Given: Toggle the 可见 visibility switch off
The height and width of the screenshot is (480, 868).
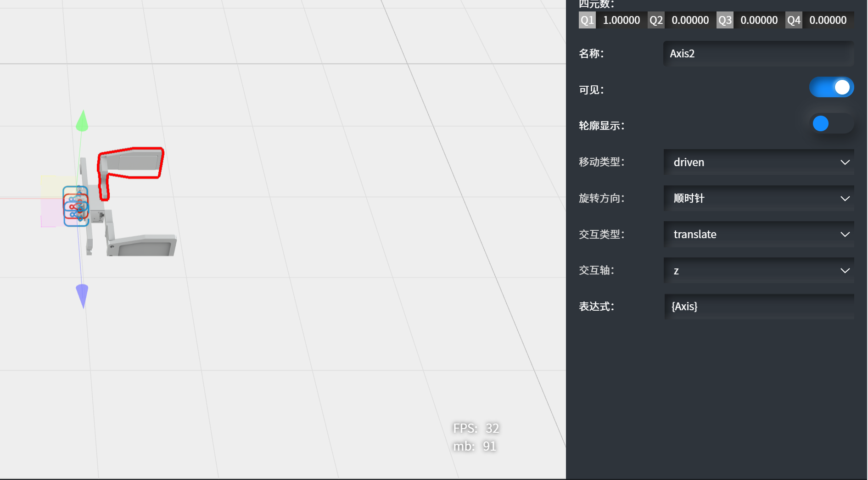Looking at the screenshot, I should (x=831, y=87).
